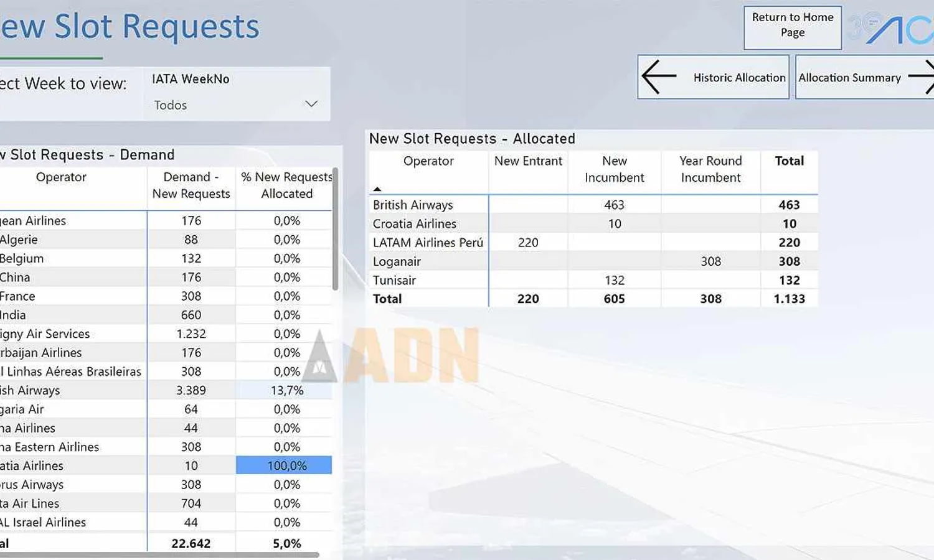Click the 13,7% allocated percentage cell
This screenshot has height=560, width=934.
pyautogui.click(x=286, y=390)
